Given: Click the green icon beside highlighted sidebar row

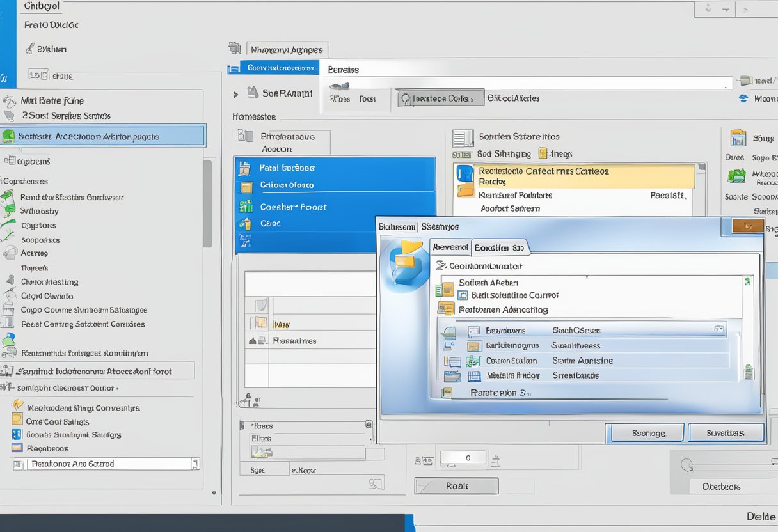Looking at the screenshot, I should (x=8, y=136).
